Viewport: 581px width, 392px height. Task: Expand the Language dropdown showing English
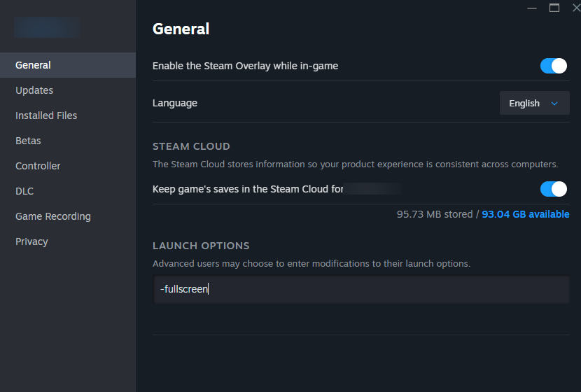pos(534,103)
